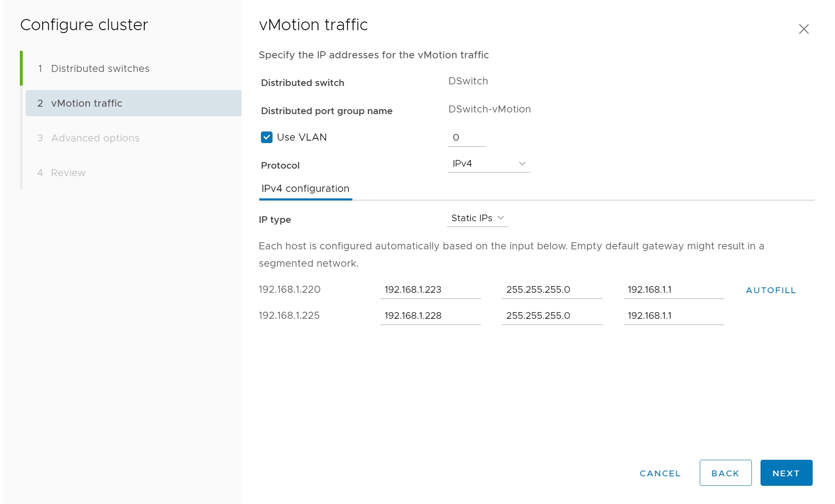Image resolution: width=835 pixels, height=504 pixels.
Task: Open the Advanced options step
Action: [95, 138]
